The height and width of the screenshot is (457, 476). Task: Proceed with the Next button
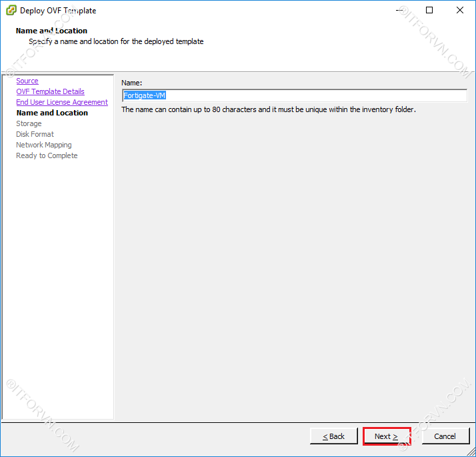point(386,436)
